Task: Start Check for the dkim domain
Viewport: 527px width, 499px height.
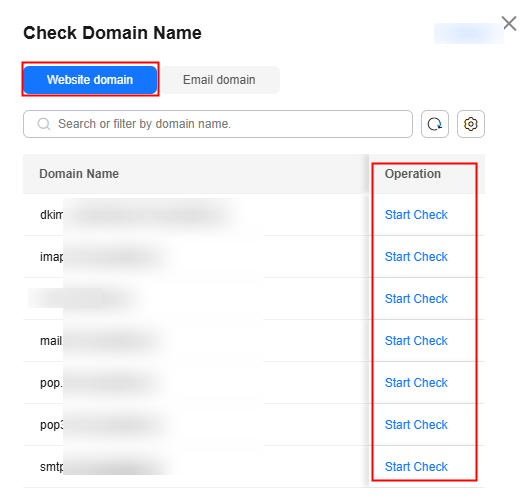Action: 416,215
